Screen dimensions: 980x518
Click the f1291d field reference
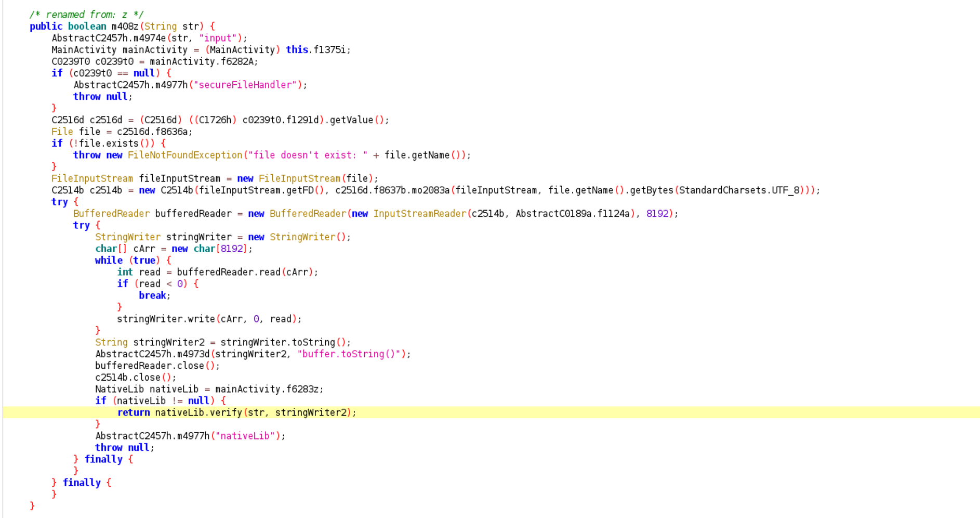click(303, 120)
